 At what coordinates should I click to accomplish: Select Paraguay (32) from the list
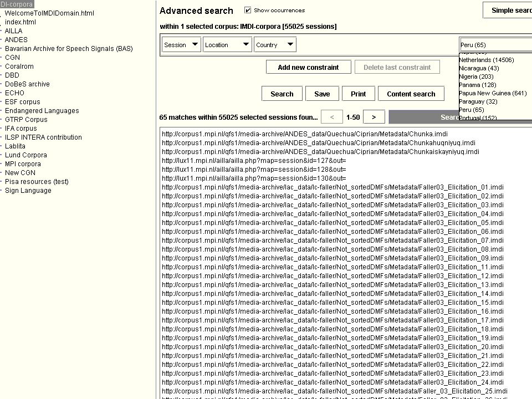coord(478,101)
